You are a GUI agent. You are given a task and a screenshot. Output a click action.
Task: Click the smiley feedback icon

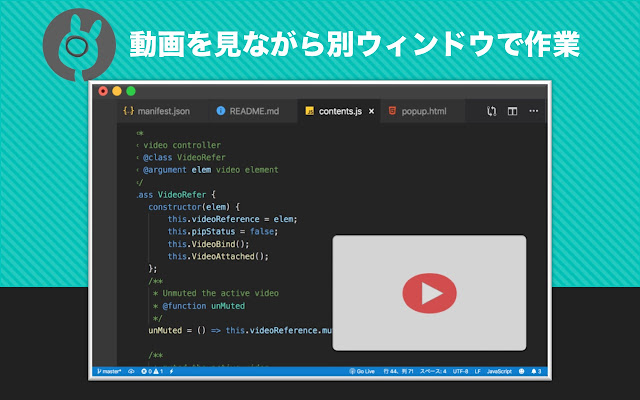(521, 371)
